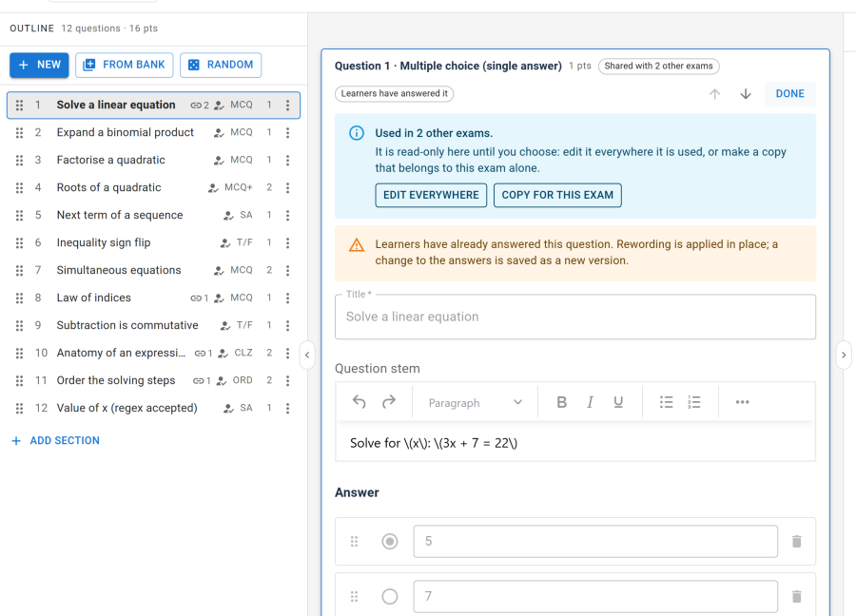The width and height of the screenshot is (856, 616).
Task: Select question 9 Subtraction is commutative
Action: pyautogui.click(x=153, y=325)
